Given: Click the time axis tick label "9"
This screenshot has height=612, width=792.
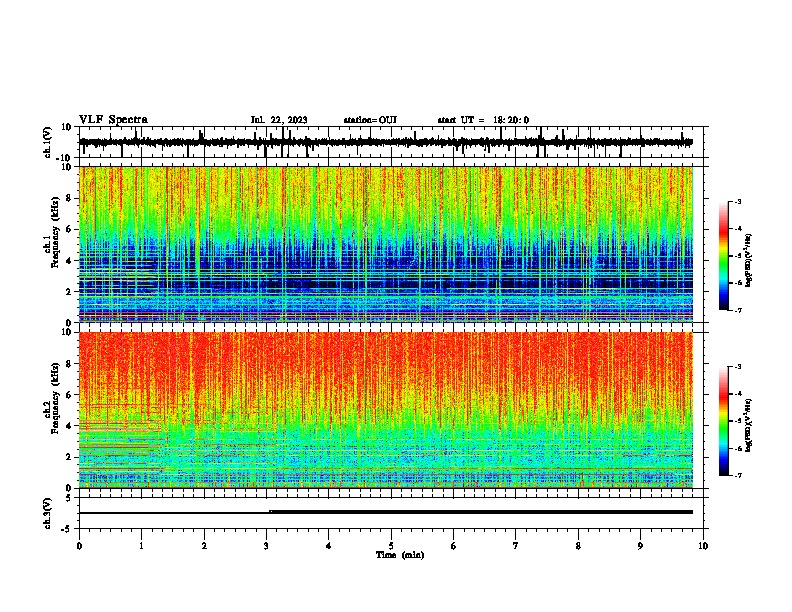Looking at the screenshot, I should tap(640, 546).
